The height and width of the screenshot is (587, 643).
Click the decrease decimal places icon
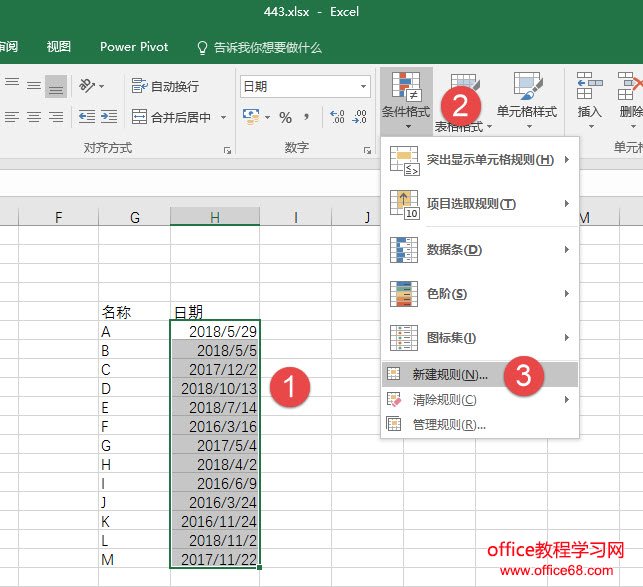point(360,118)
